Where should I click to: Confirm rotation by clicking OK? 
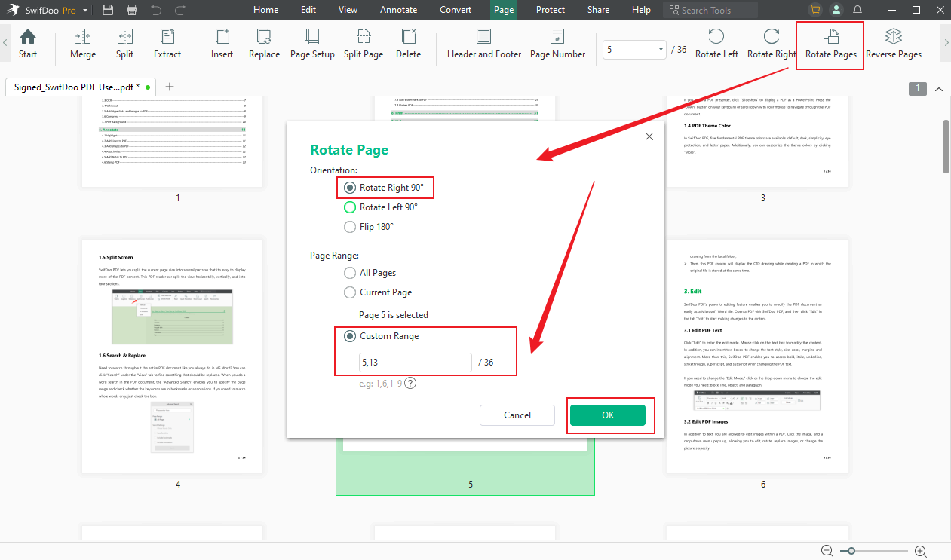pyautogui.click(x=609, y=415)
